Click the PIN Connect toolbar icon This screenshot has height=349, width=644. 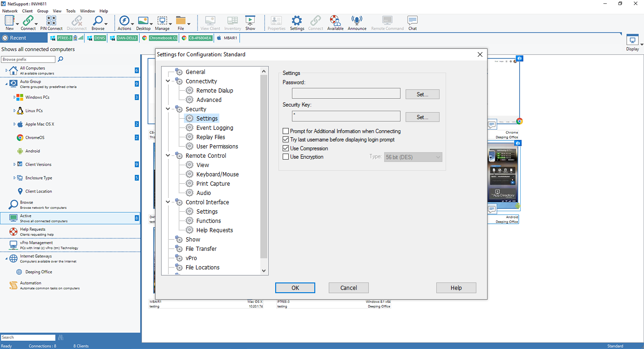pos(51,21)
